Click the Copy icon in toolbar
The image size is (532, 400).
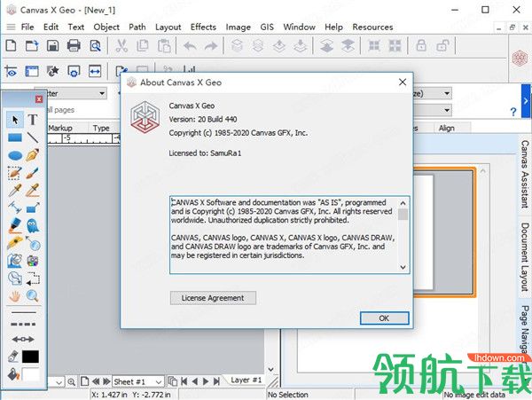[143, 45]
